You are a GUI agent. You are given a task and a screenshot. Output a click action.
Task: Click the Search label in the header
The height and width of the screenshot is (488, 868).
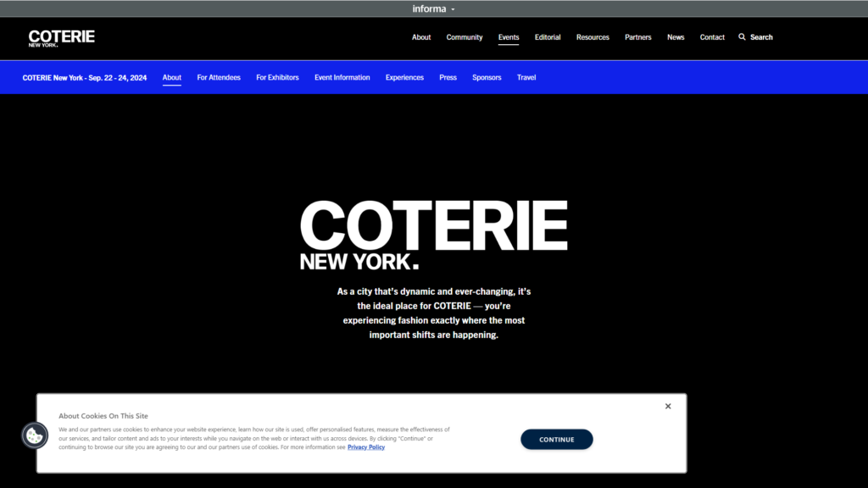point(761,37)
